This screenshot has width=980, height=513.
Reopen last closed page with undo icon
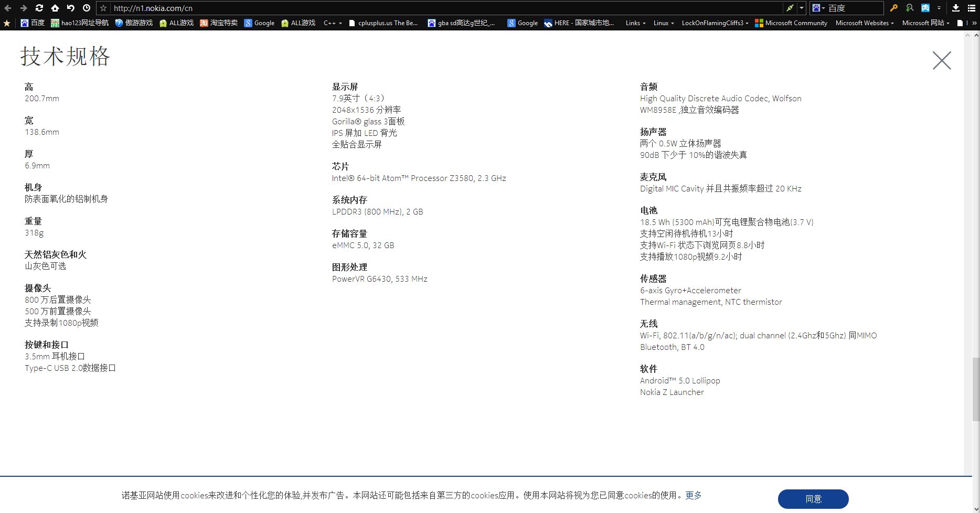coord(70,8)
